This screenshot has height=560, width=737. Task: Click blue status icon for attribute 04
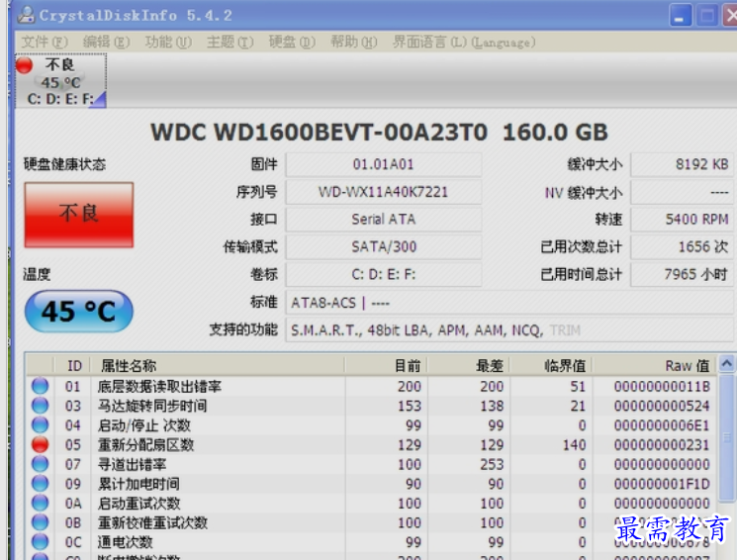click(40, 425)
